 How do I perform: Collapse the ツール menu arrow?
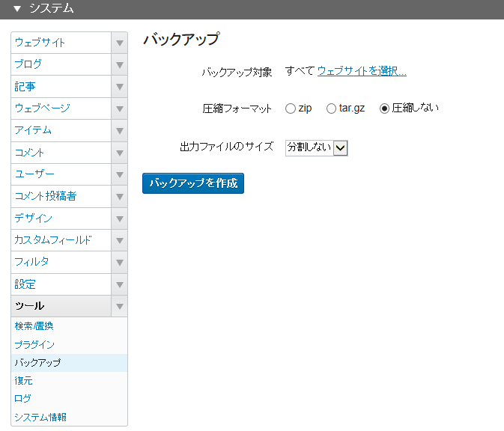tap(120, 306)
